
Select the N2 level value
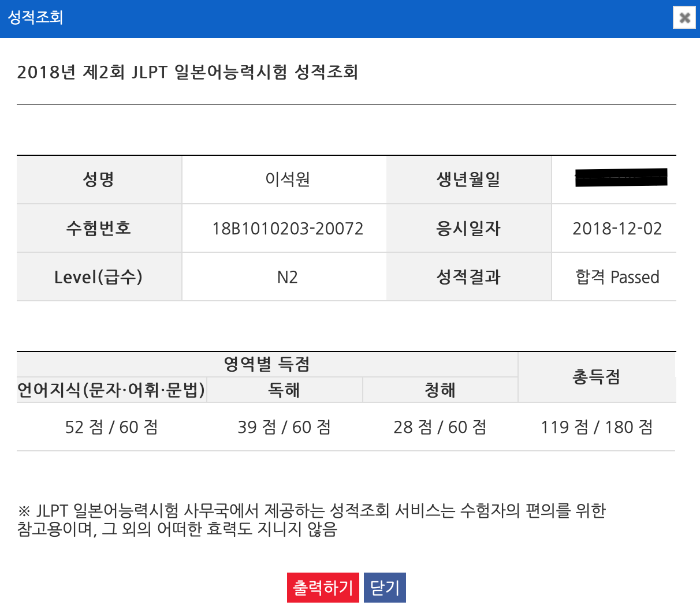click(x=287, y=277)
